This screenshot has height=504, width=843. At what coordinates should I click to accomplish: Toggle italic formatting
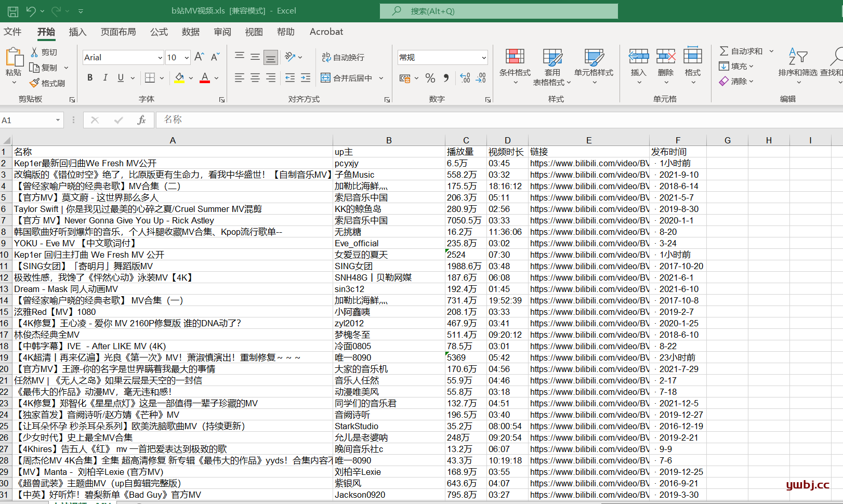coord(106,78)
